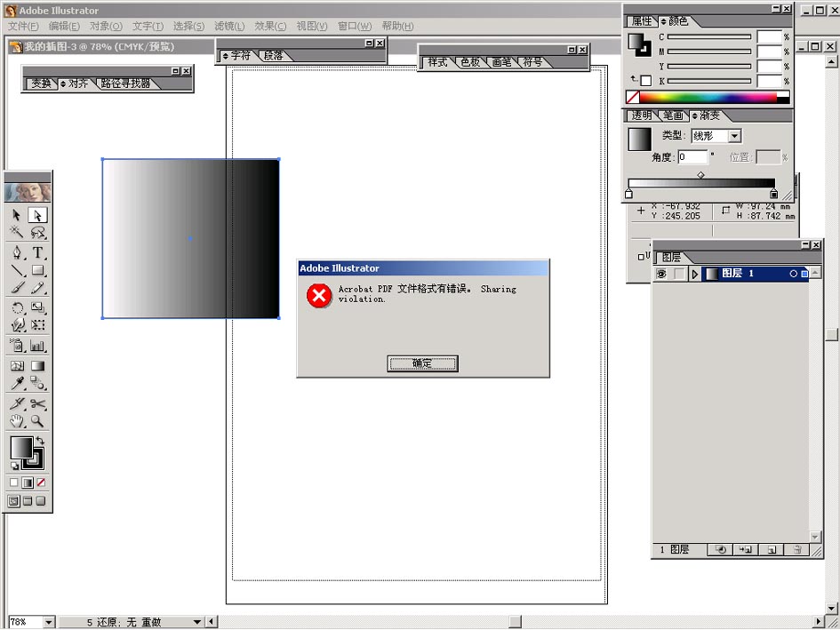Select the Paintbrush tool
Viewport: 840px width, 630px height.
(x=17, y=288)
